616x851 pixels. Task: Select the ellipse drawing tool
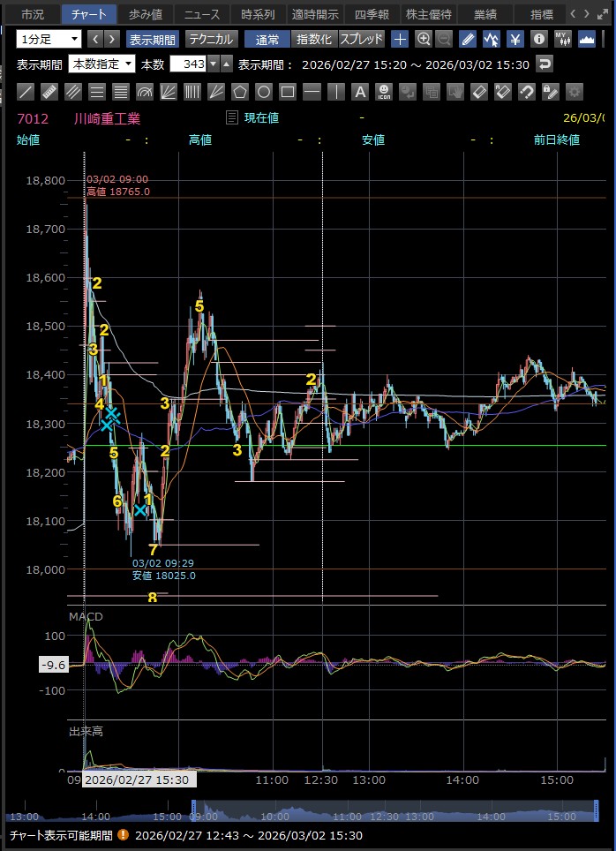263,92
